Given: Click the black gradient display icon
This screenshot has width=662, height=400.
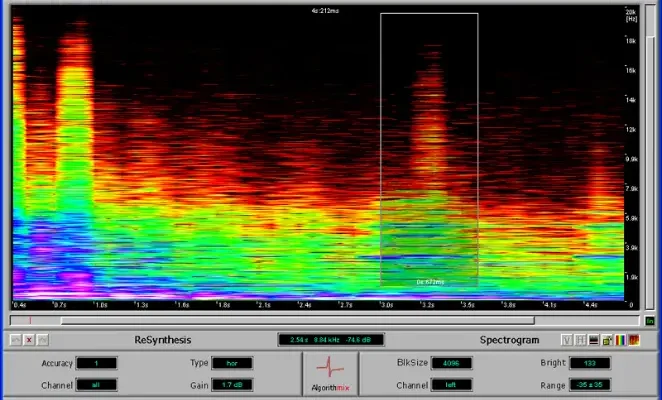Looking at the screenshot, I should [594, 340].
